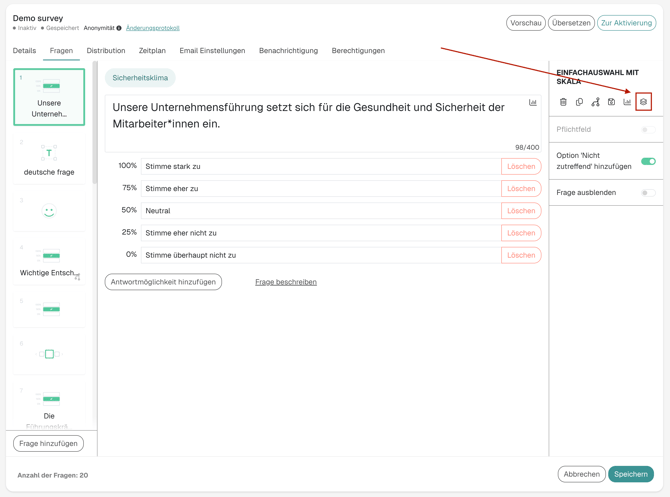Image resolution: width=670 pixels, height=497 pixels.
Task: Click the bar chart icon in the right panel
Action: tap(627, 102)
